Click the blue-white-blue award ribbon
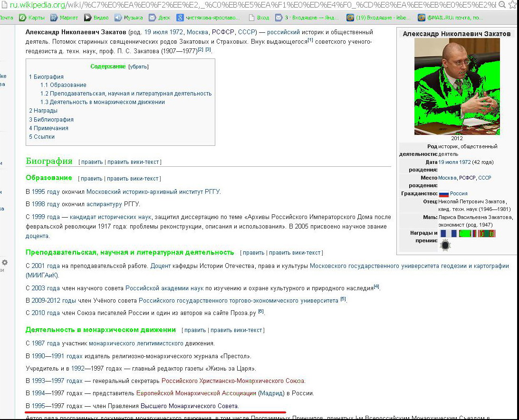519x420 pixels. tap(449, 234)
